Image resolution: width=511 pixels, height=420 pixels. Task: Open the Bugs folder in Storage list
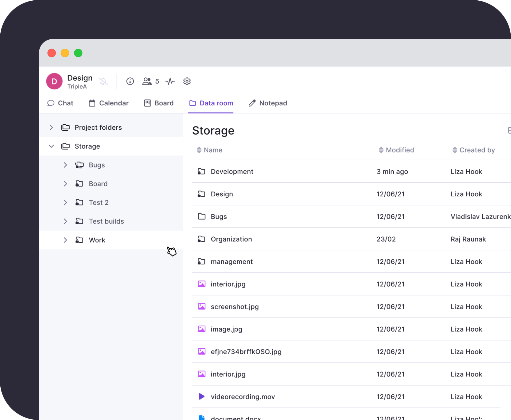click(351, 217)
